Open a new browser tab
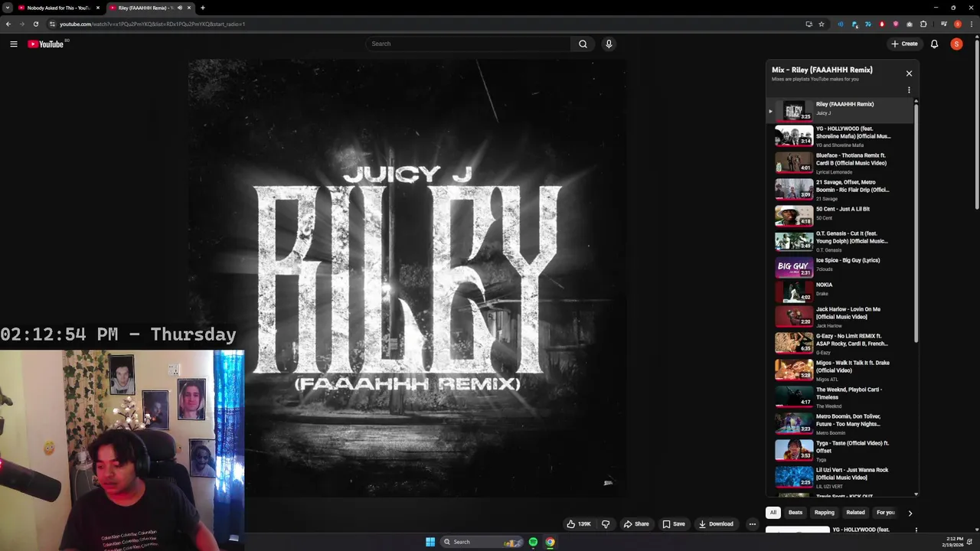This screenshot has width=980, height=551. (x=202, y=8)
